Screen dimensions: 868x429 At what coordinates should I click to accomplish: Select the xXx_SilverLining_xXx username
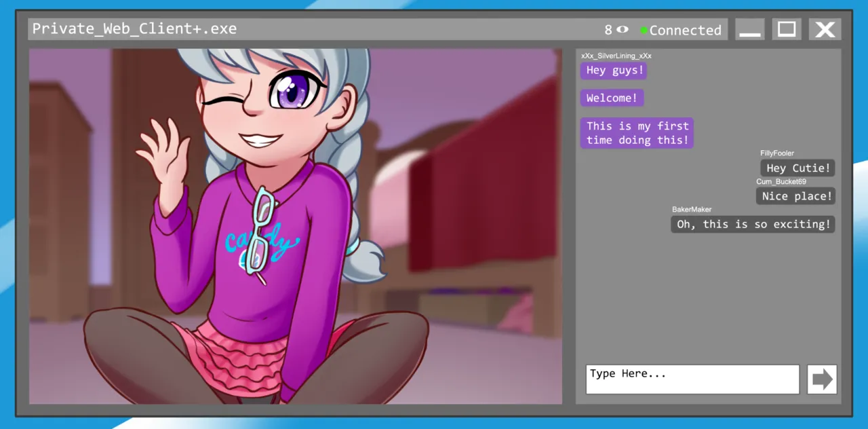[616, 56]
